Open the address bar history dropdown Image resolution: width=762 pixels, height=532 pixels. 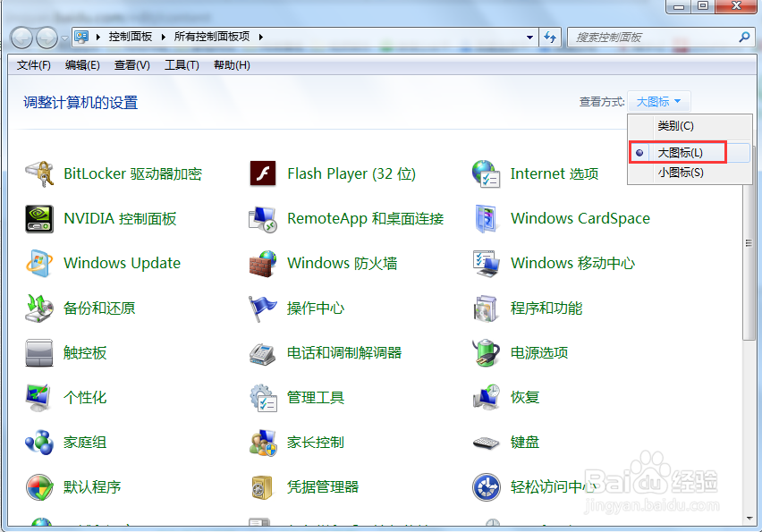531,37
